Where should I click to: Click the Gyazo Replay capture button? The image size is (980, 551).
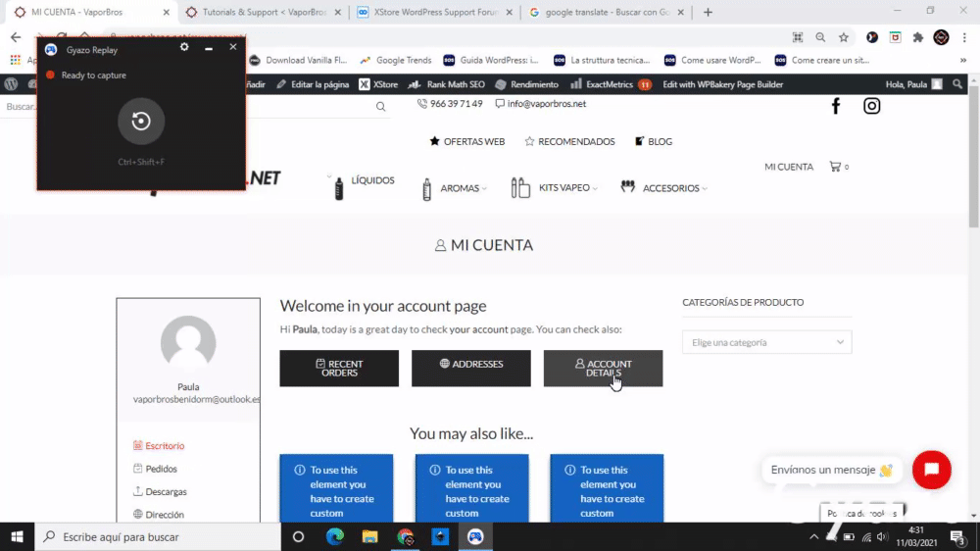141,121
